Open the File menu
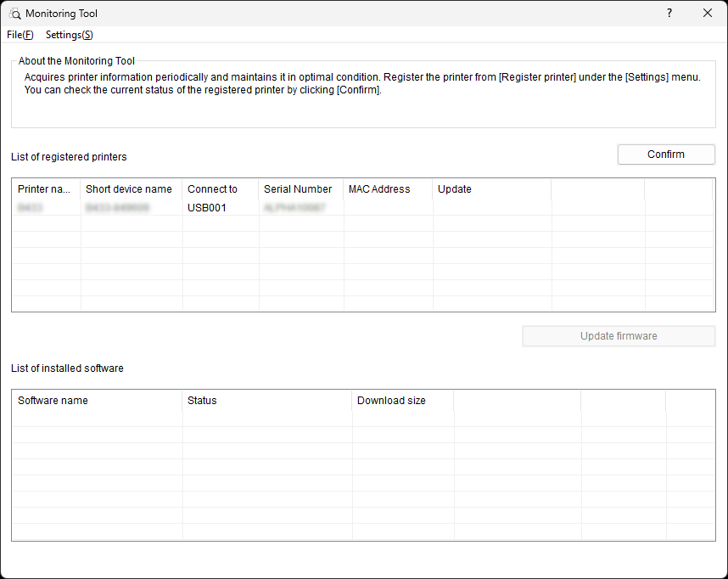The height and width of the screenshot is (579, 728). (20, 35)
